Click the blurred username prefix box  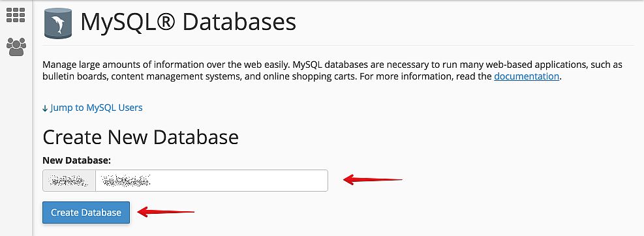point(69,181)
